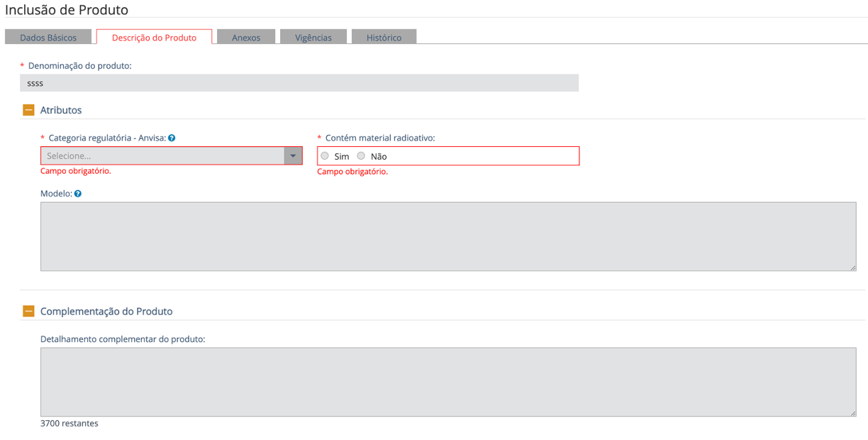
Task: Open the Selecione... regulatory category combo box
Action: (x=162, y=156)
